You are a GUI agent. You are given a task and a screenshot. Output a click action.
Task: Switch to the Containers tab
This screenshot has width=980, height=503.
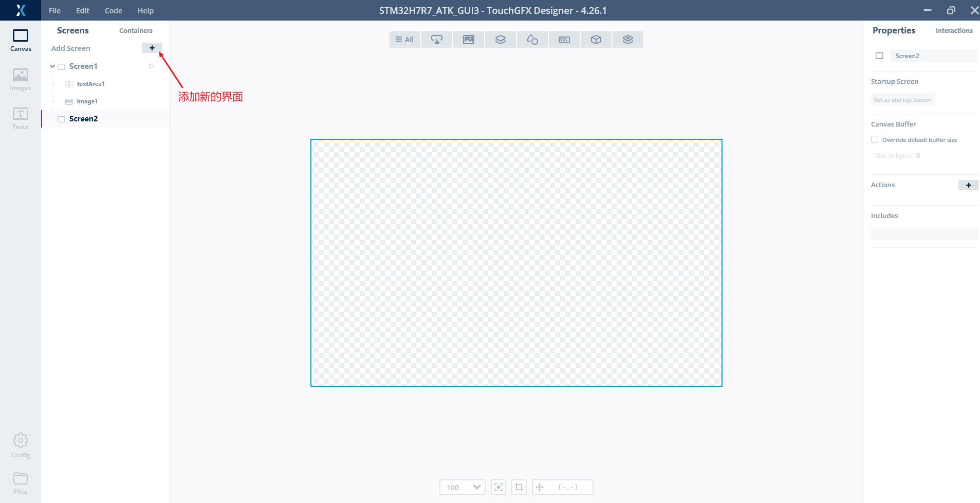point(136,31)
